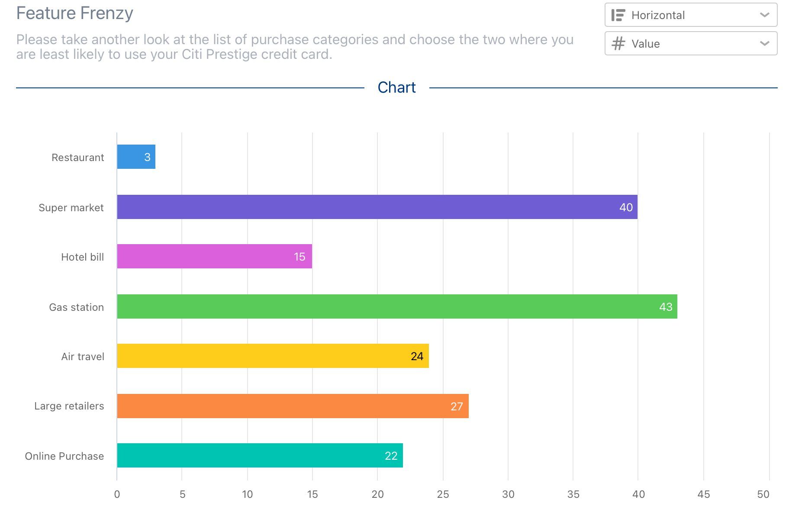
Task: Click the Gas station axis label
Action: click(77, 307)
